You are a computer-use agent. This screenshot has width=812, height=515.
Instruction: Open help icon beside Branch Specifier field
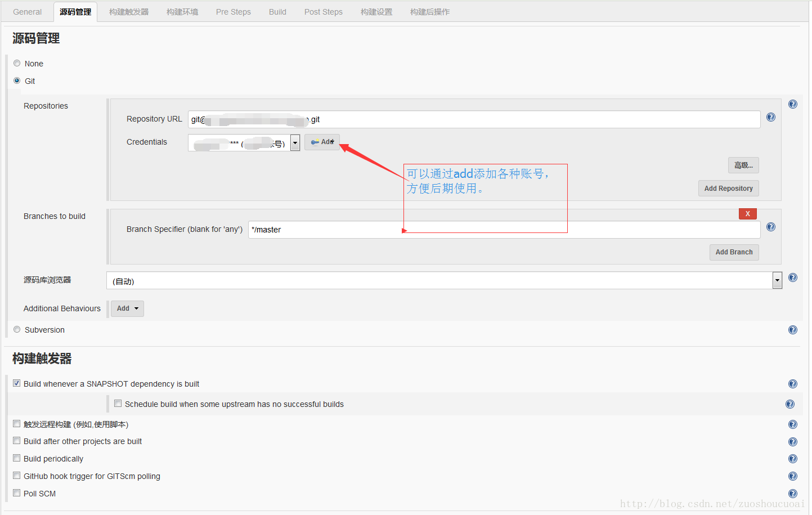tap(770, 227)
